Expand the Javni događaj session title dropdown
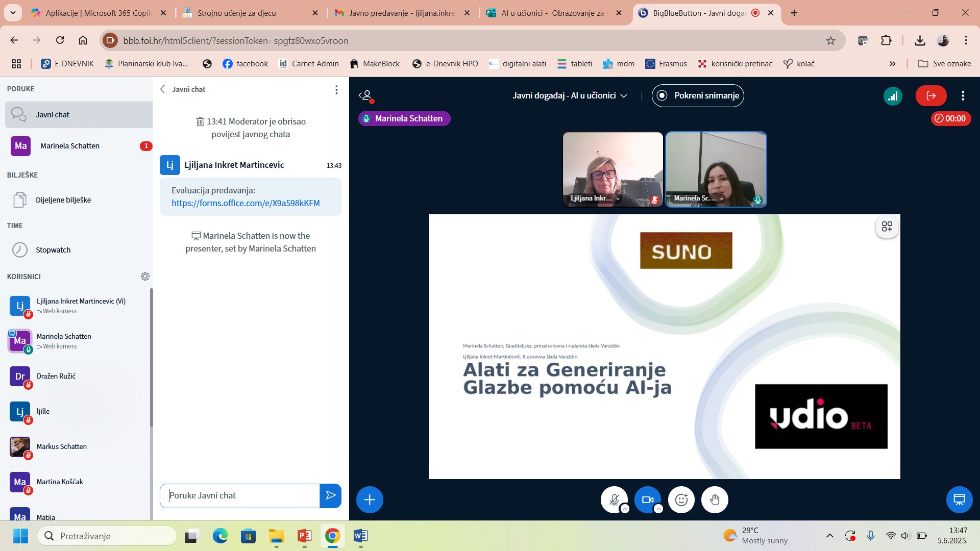This screenshot has height=551, width=980. [570, 95]
